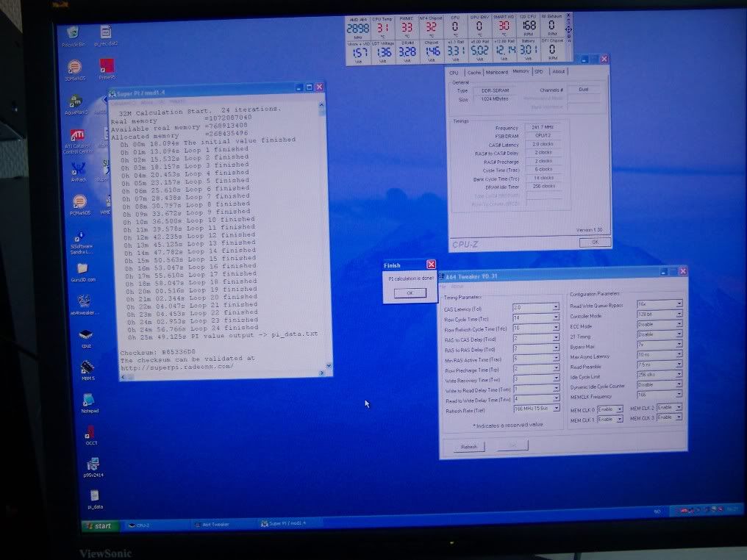Open the Read Preamble dropdown
747x560 pixels.
[679, 365]
